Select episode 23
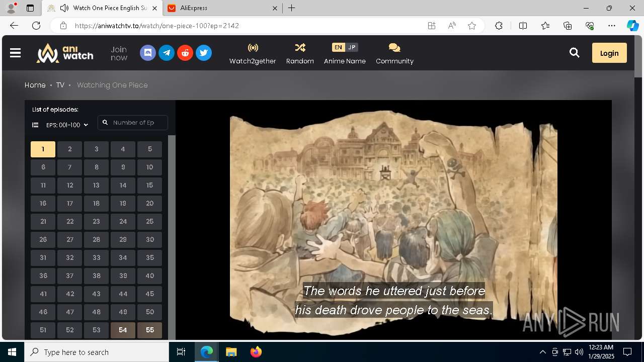The height and width of the screenshot is (362, 644). [x=96, y=222]
